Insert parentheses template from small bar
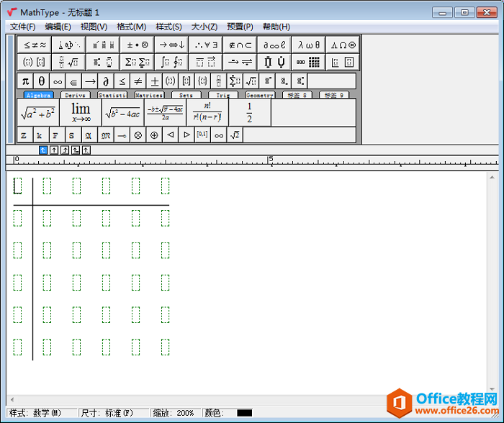Image resolution: width=504 pixels, height=423 pixels. 171,81
